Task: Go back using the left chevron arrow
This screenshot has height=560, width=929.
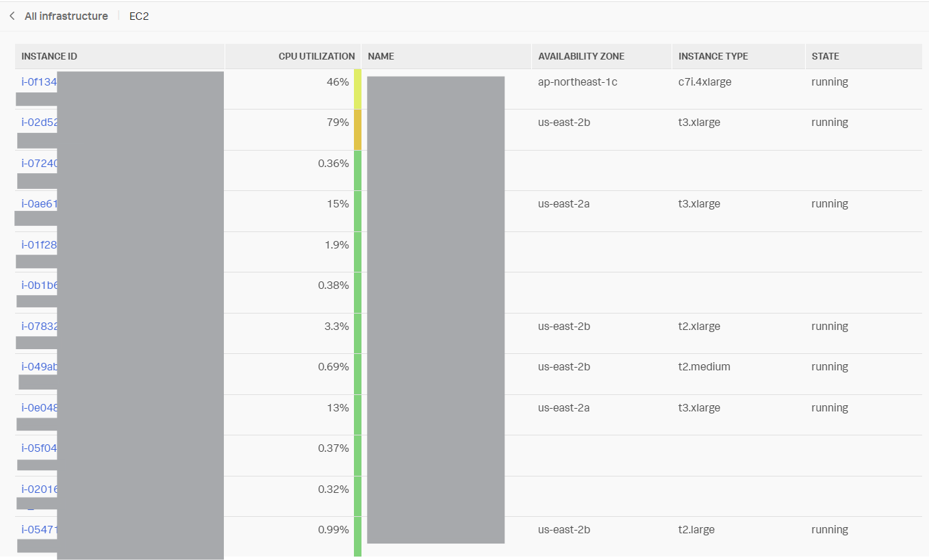Action: pyautogui.click(x=12, y=16)
